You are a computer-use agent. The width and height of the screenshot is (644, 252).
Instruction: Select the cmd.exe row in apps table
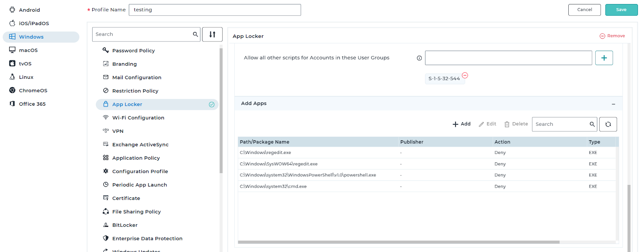[273, 186]
